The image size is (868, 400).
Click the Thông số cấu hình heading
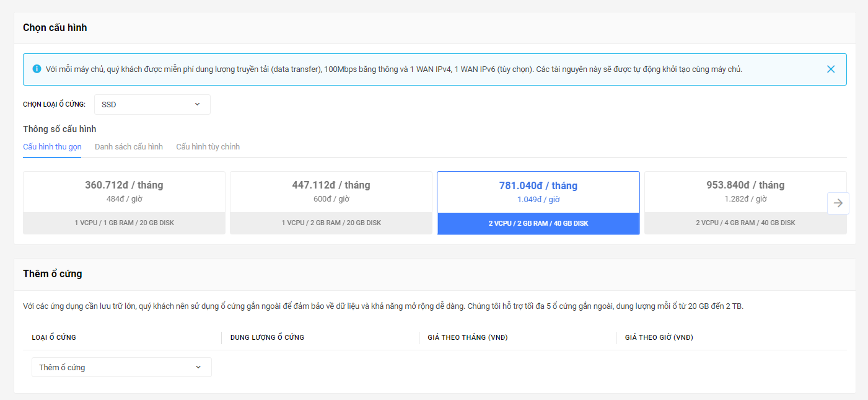click(x=59, y=129)
